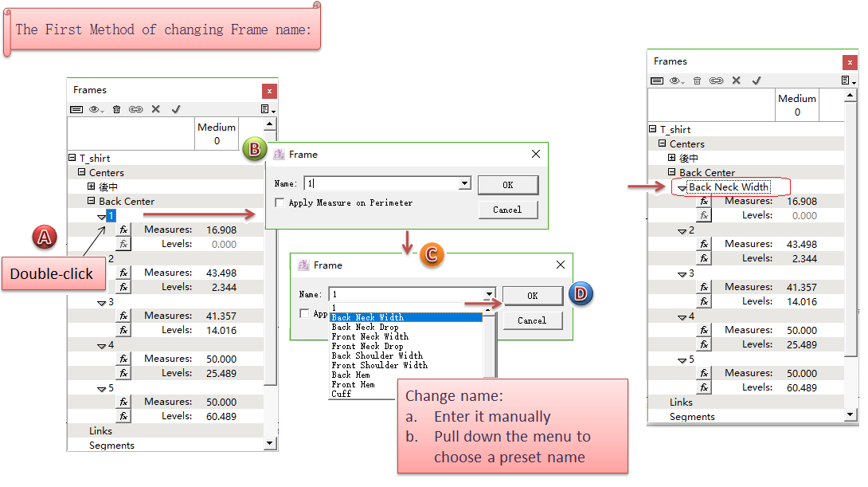This screenshot has width=868, height=487.
Task: Click the checkmark icon in right Frames toolbar
Action: [x=757, y=81]
